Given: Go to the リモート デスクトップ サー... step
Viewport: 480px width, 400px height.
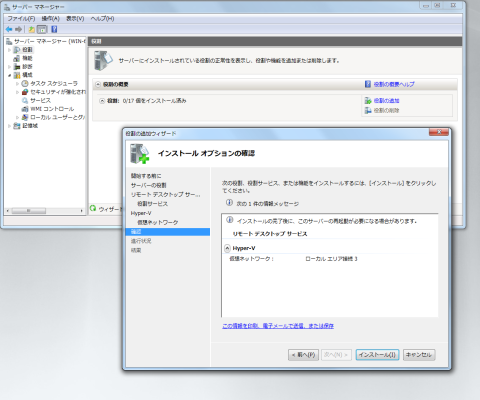Looking at the screenshot, I should click(166, 194).
